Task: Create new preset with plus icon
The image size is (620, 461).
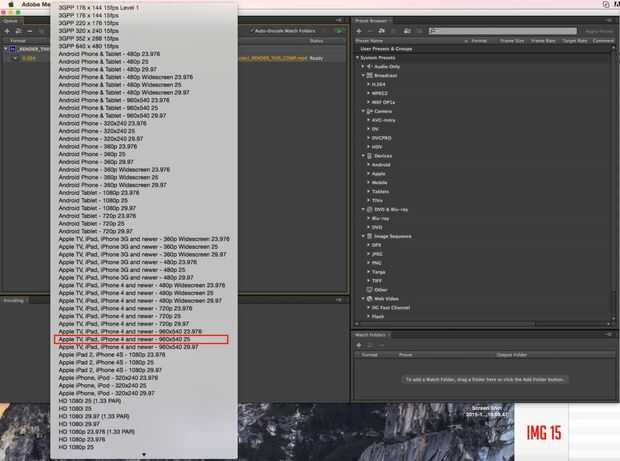Action: tap(359, 30)
